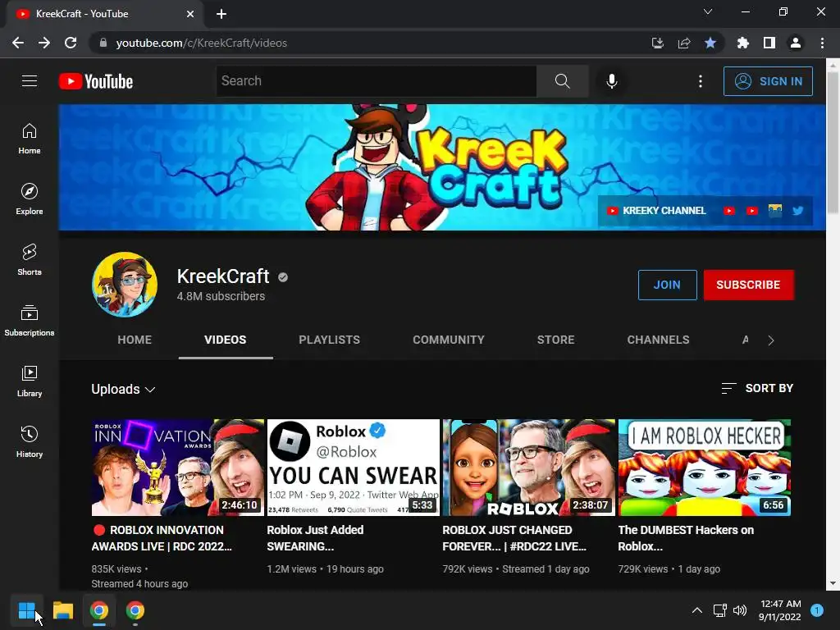Go to Home in the sidebar

tap(30, 138)
